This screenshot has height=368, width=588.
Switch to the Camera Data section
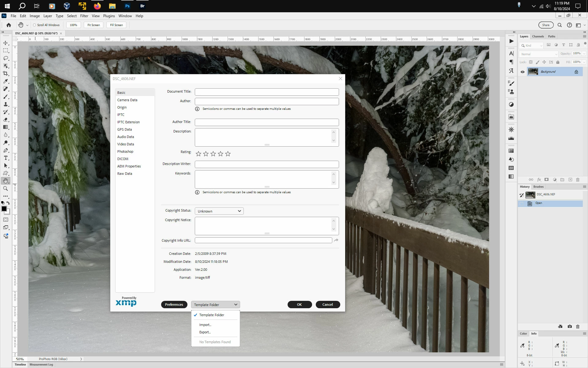tap(127, 100)
